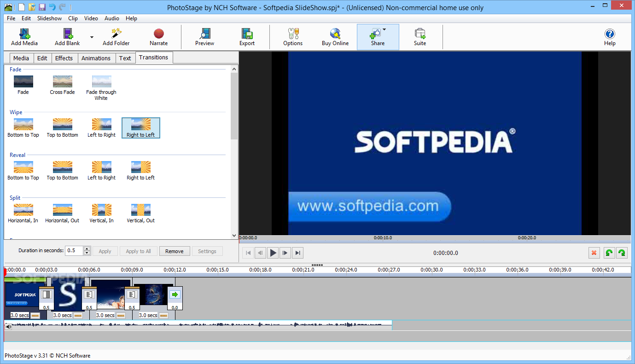This screenshot has width=635, height=364.
Task: Switch to the Effects tab
Action: click(x=64, y=58)
